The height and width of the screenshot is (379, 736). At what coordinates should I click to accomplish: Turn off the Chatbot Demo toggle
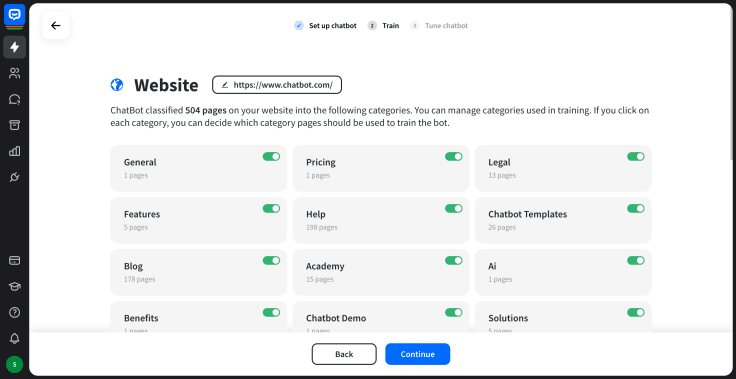coord(453,312)
